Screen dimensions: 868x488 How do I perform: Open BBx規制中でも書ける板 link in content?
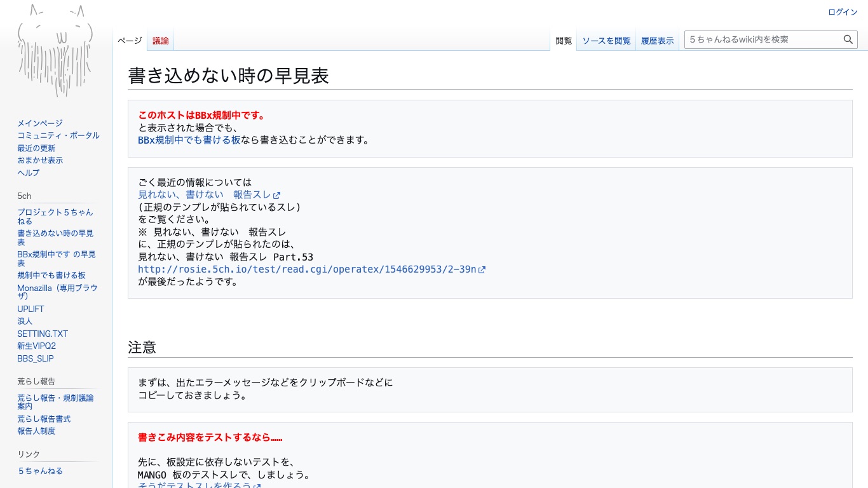(x=189, y=140)
